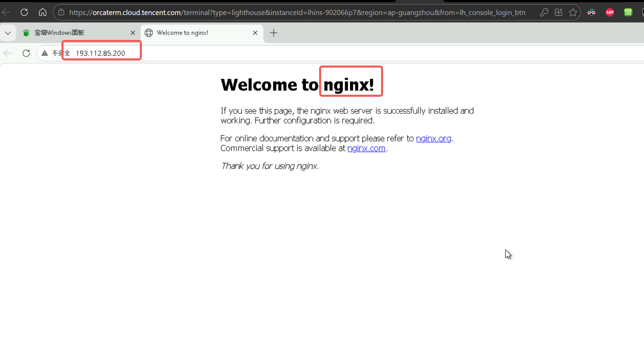Screen dimensions: 644x338
Task: Click the 宝塔 green shield favicon
Action: pyautogui.click(x=26, y=33)
